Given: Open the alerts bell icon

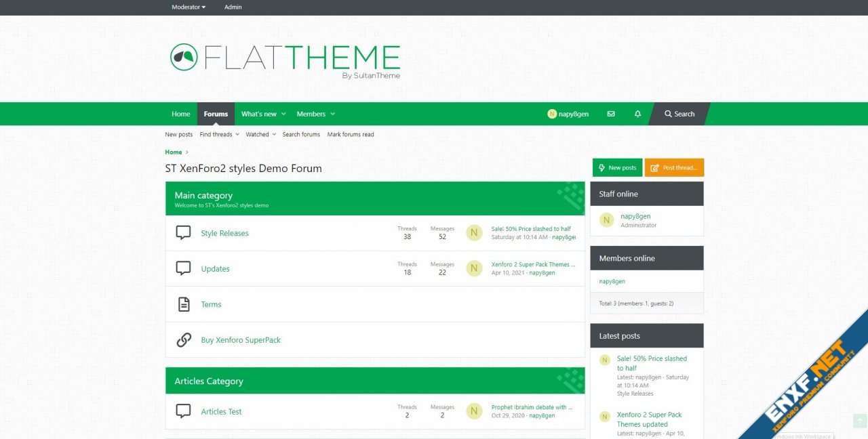Looking at the screenshot, I should coord(637,114).
